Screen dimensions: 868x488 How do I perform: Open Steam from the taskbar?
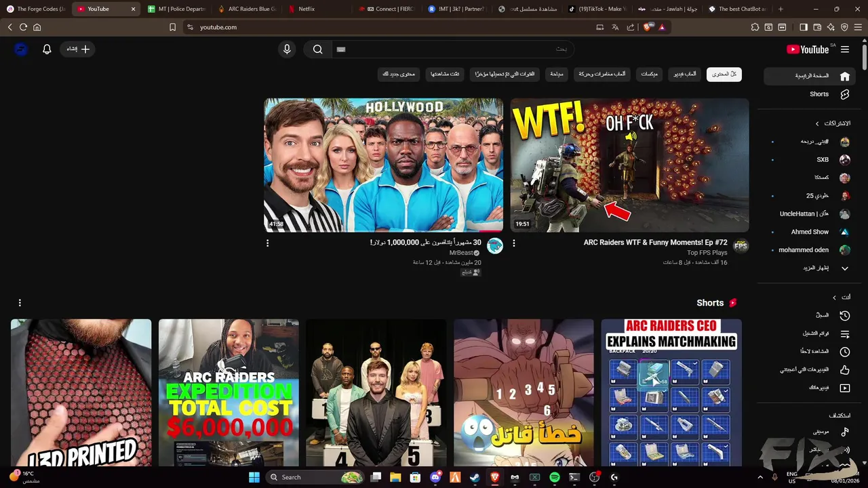[x=475, y=477]
